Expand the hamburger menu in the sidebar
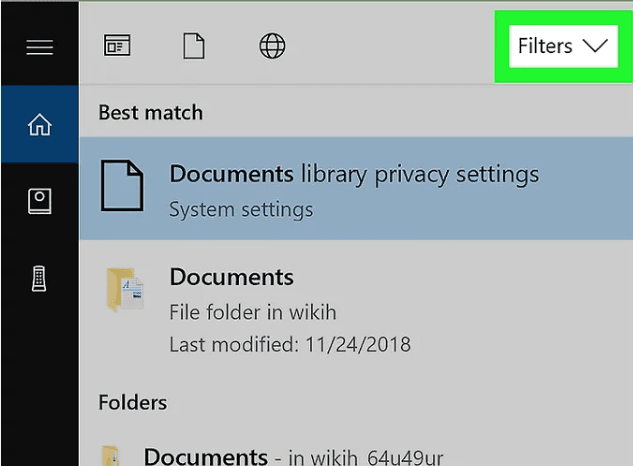 tap(39, 47)
